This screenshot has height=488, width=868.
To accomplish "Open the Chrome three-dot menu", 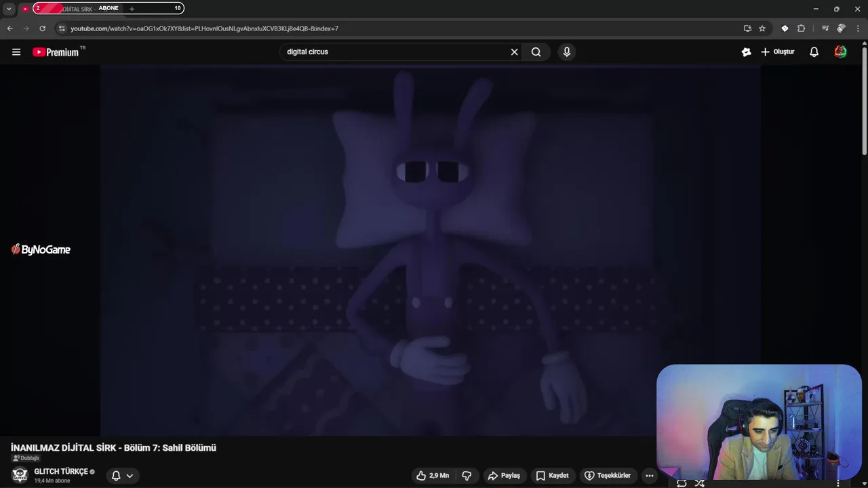I will (x=858, y=28).
